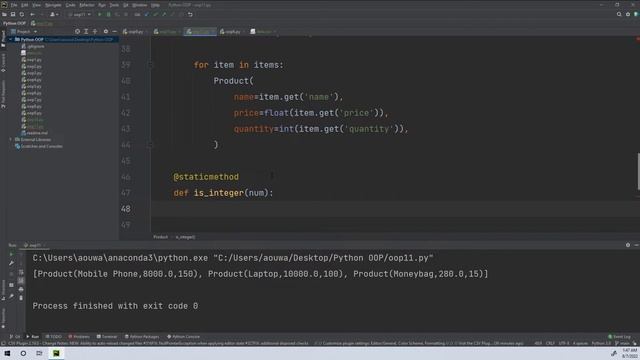Open IDE settings gear at top right
640x360 pixels.
[x=628, y=14]
